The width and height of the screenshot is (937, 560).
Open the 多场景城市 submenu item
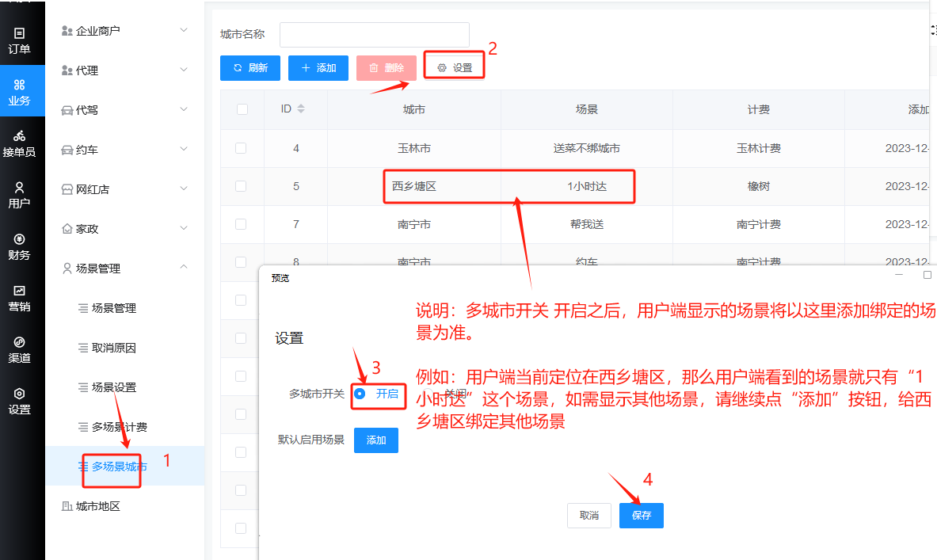(125, 467)
